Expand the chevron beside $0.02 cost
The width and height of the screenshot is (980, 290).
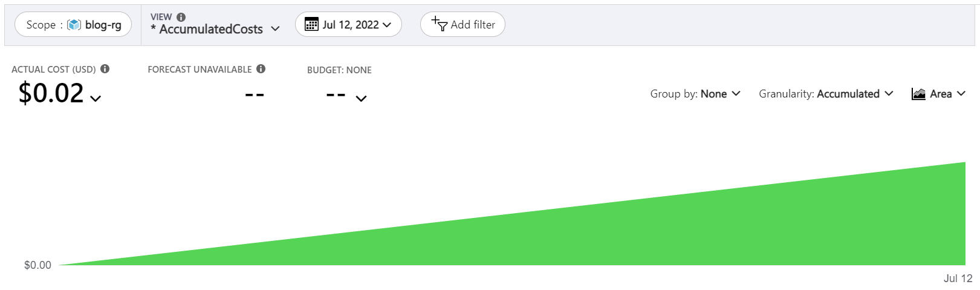point(96,99)
